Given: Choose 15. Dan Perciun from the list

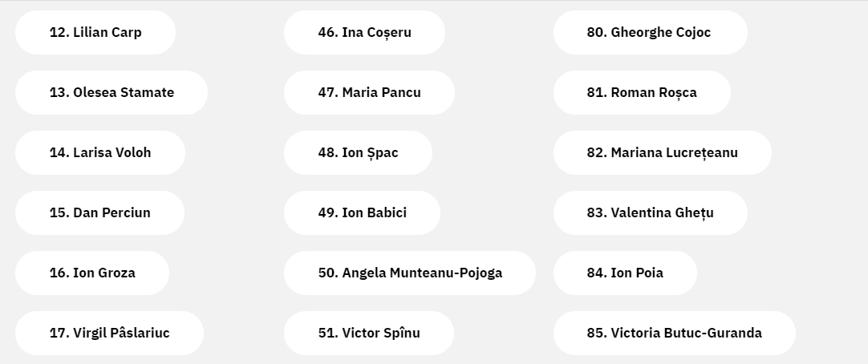Looking at the screenshot, I should coord(99,213).
